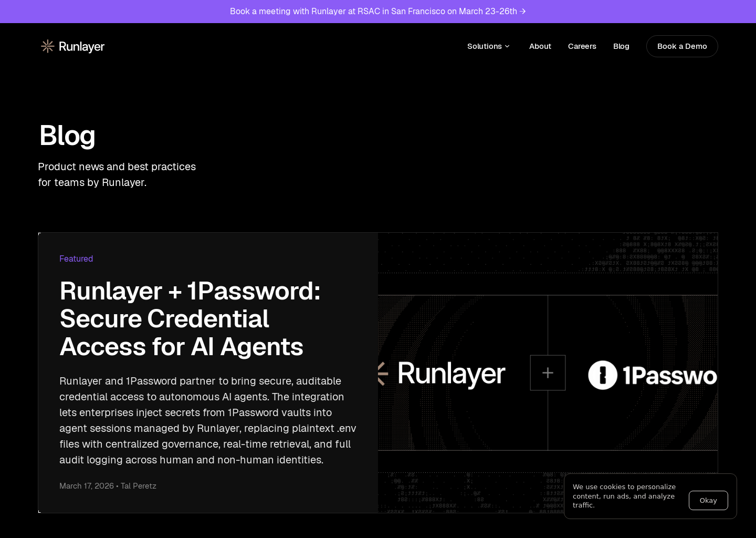
Task: Open the Solutions navigation menu
Action: click(x=485, y=46)
